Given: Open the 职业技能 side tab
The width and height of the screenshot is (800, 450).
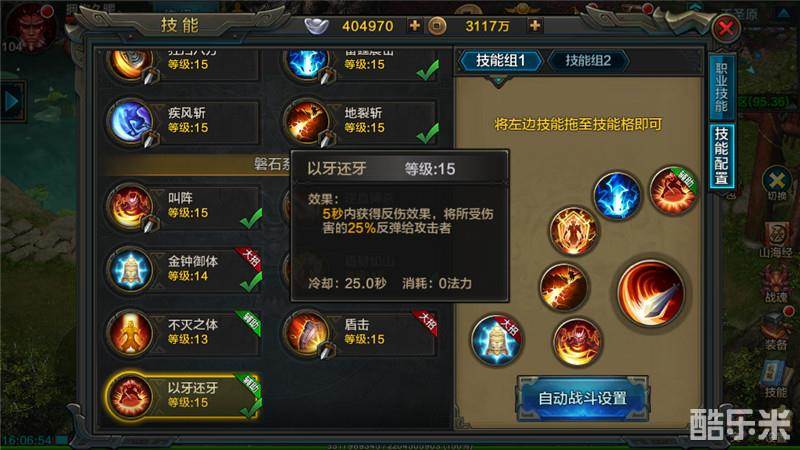Looking at the screenshot, I should pos(721,87).
